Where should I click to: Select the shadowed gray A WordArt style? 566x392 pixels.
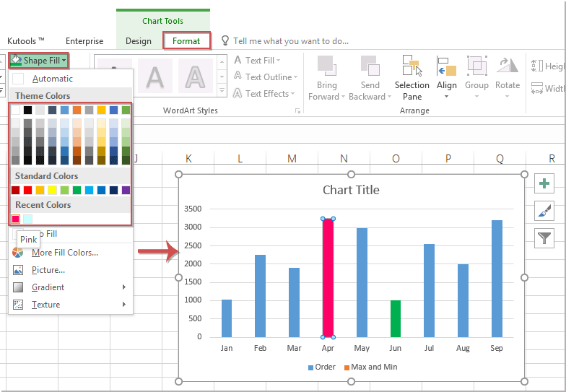tap(154, 77)
